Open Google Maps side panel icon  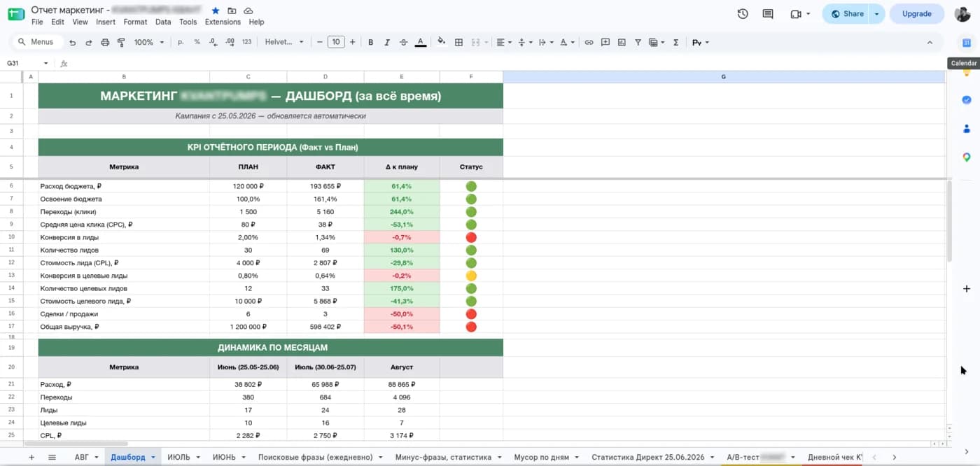(x=967, y=157)
